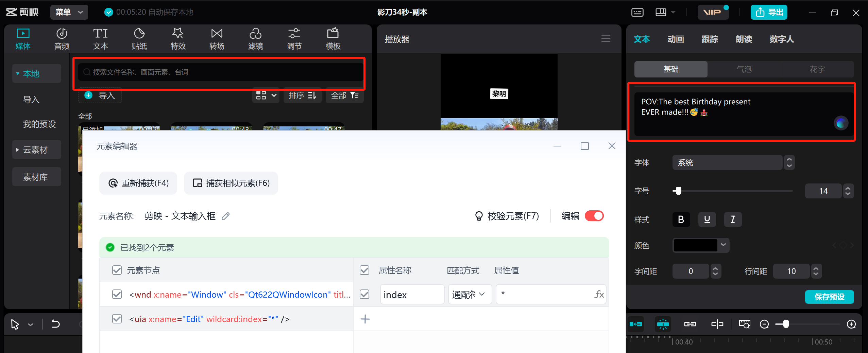Open the 贴纸 stickers panel
This screenshot has height=353, width=868.
click(x=139, y=39)
